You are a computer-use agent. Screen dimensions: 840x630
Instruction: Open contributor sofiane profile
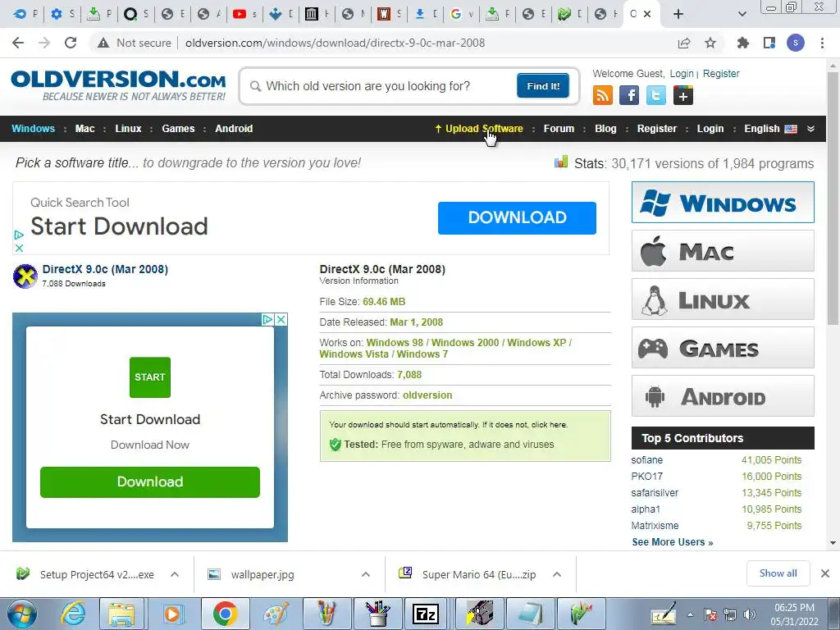point(646,459)
